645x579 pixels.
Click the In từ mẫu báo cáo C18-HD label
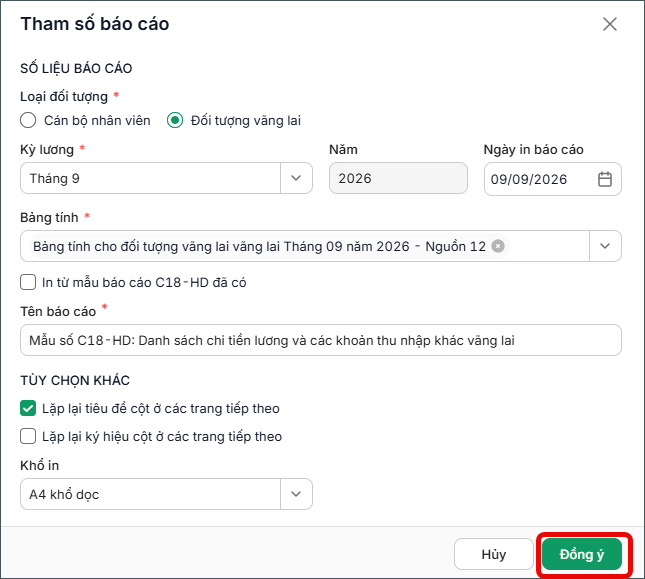(x=144, y=283)
